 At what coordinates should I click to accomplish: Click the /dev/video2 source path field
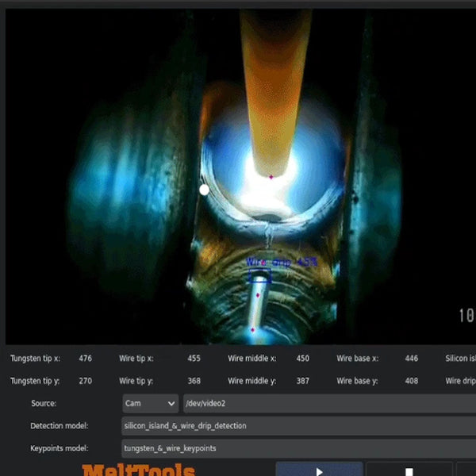(329, 403)
